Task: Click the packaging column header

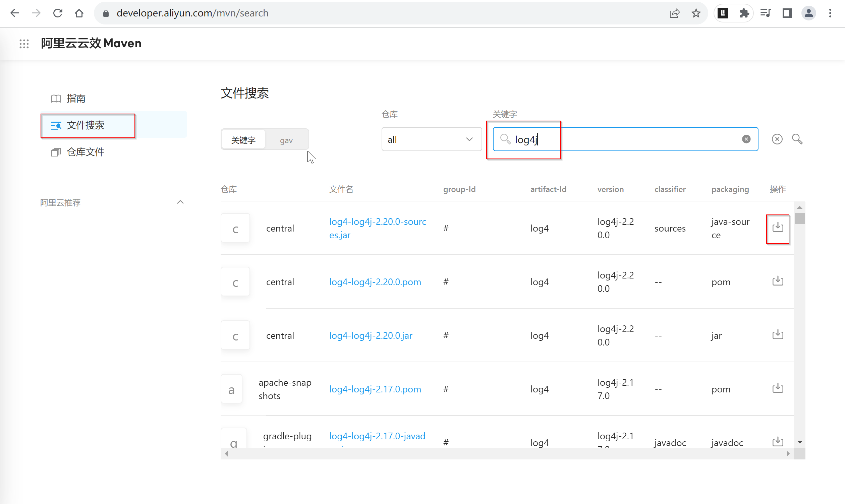Action: click(730, 189)
